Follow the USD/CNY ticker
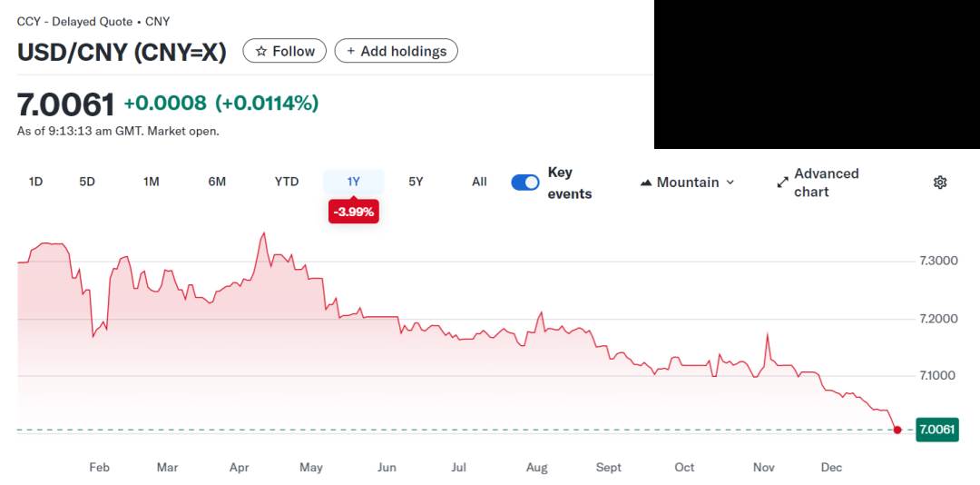The width and height of the screenshot is (980, 485). tap(285, 52)
